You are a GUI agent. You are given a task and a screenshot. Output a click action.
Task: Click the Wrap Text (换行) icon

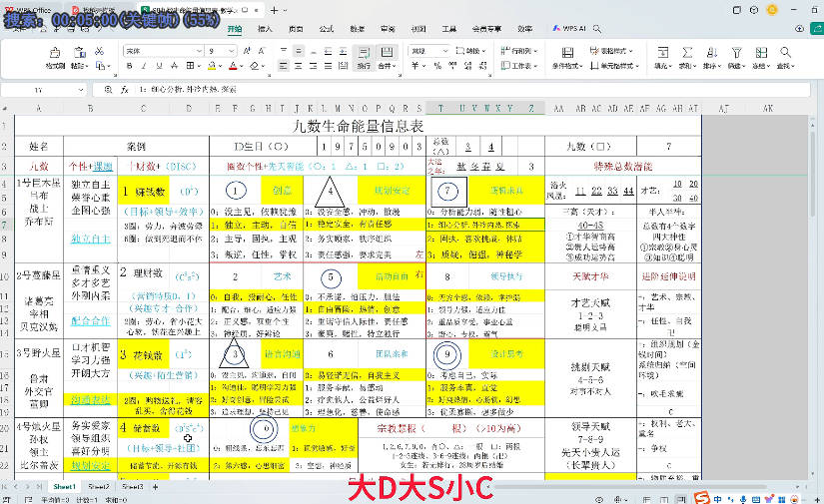click(x=365, y=54)
